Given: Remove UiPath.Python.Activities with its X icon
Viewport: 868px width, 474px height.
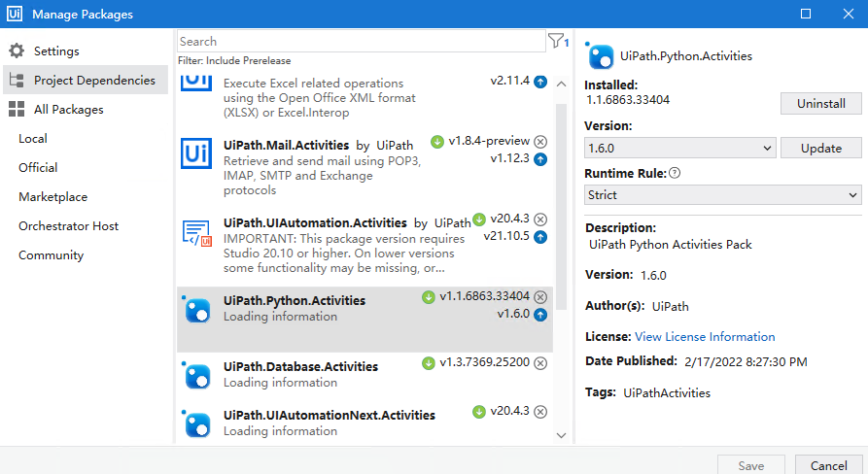Looking at the screenshot, I should tap(540, 297).
